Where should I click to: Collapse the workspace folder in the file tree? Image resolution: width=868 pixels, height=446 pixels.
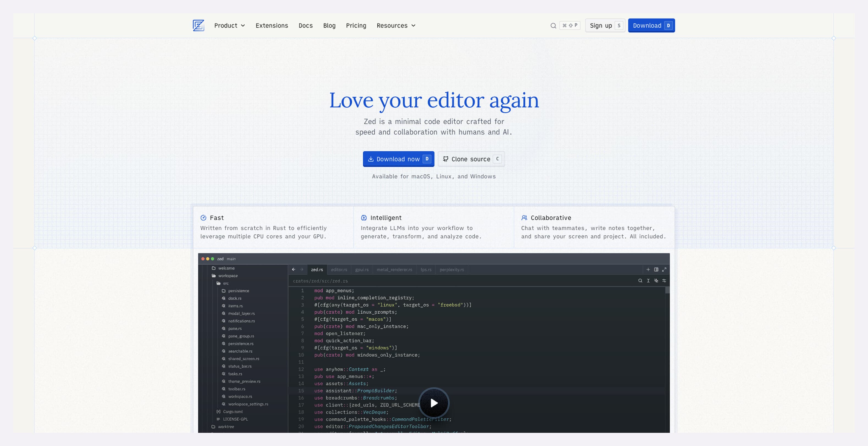pos(224,276)
